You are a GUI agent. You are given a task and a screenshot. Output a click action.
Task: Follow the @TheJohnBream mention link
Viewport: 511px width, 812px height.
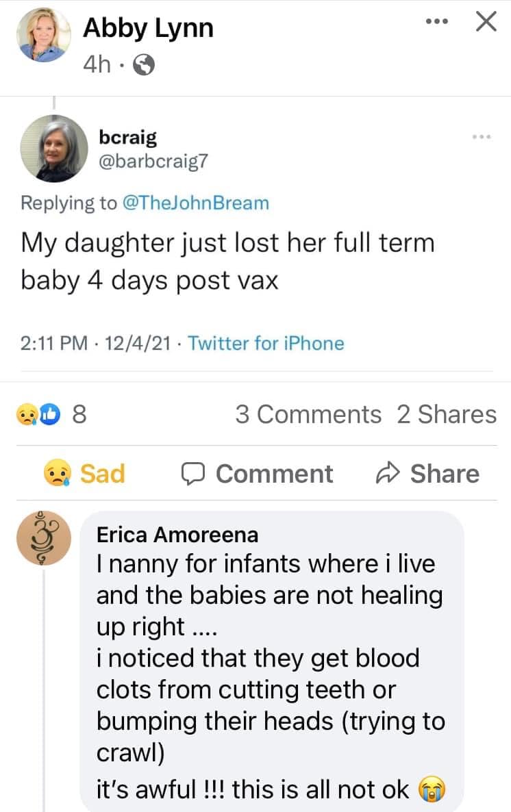pos(196,203)
